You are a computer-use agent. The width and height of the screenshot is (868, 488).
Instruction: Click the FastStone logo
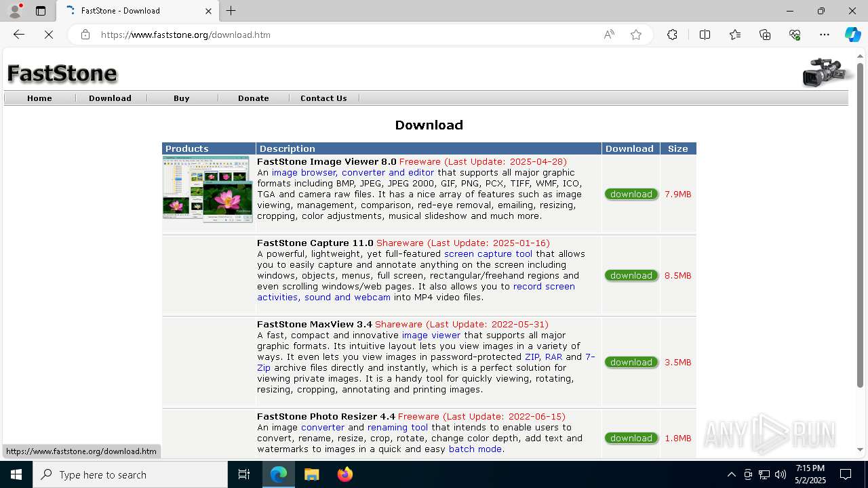[x=62, y=73]
